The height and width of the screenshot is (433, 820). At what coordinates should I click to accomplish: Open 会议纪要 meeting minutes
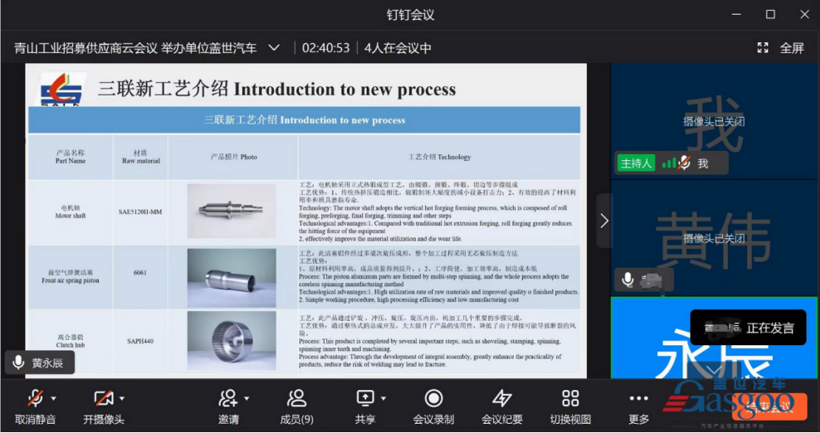coord(502,406)
